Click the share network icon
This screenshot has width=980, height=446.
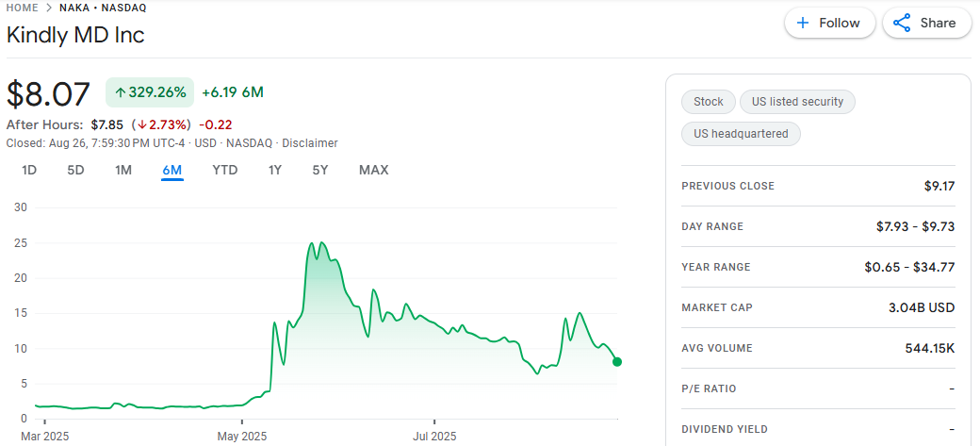pos(901,24)
